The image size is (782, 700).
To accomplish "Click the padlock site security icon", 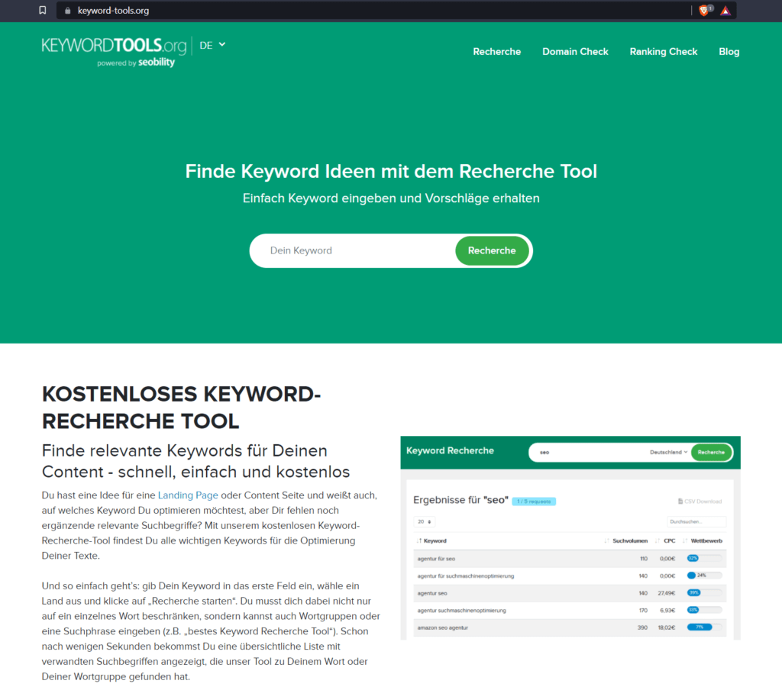I will 68,11.
